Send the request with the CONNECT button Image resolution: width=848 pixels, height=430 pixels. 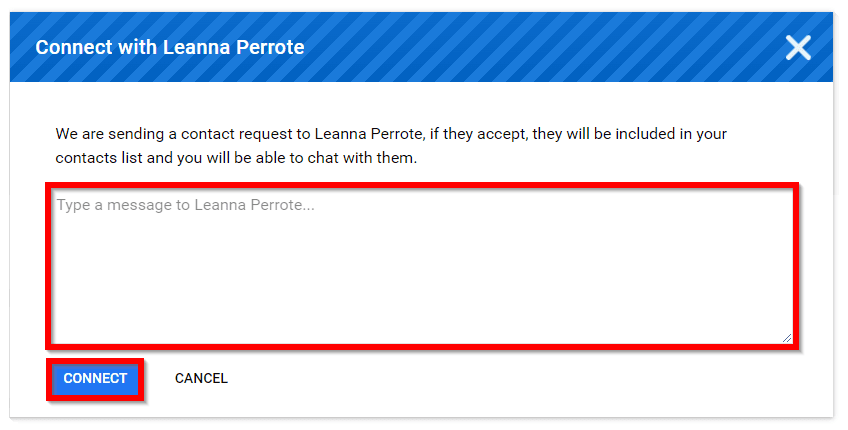tap(95, 379)
